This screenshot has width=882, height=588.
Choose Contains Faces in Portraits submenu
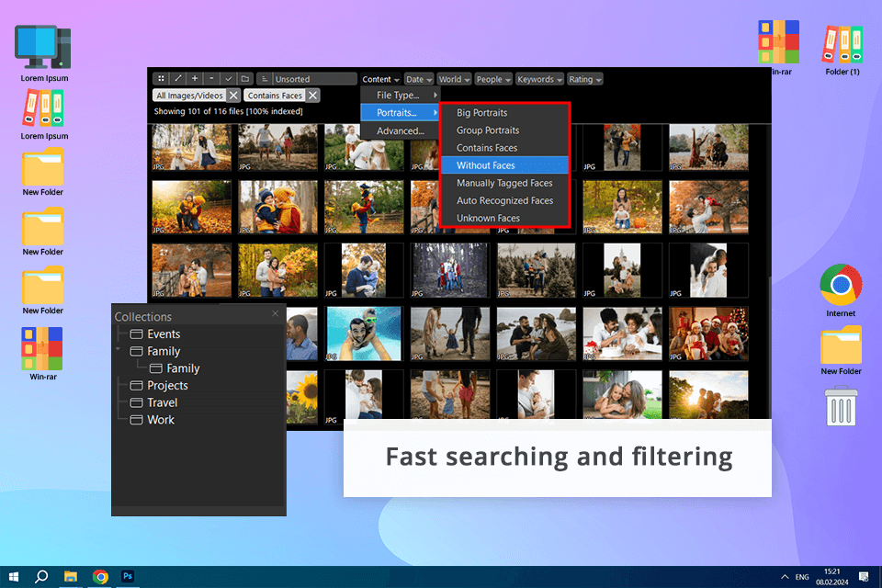point(504,147)
